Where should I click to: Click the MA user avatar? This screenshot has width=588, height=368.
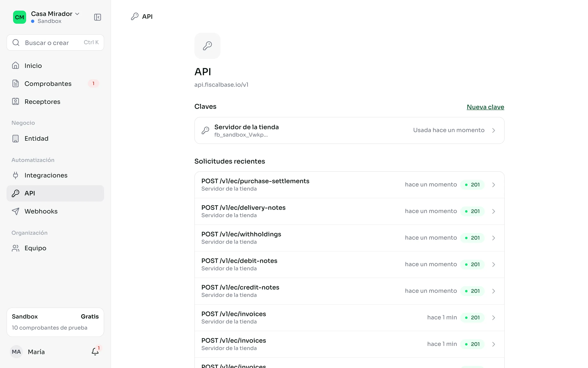click(x=16, y=352)
